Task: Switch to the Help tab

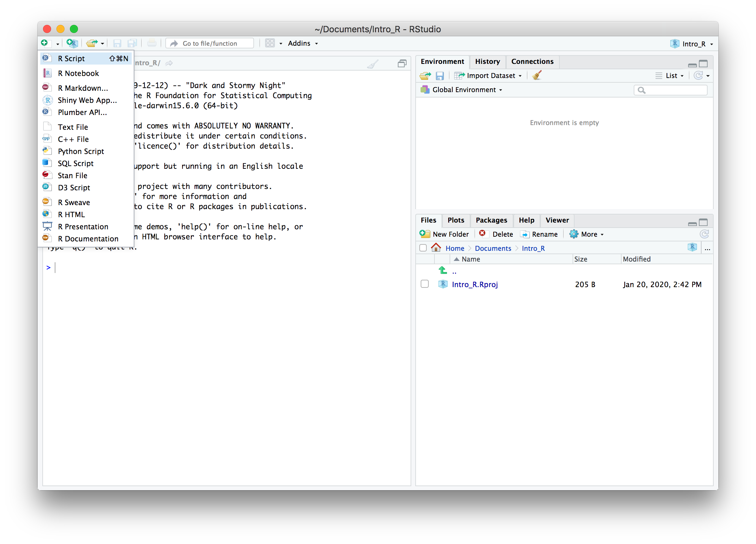Action: click(527, 220)
